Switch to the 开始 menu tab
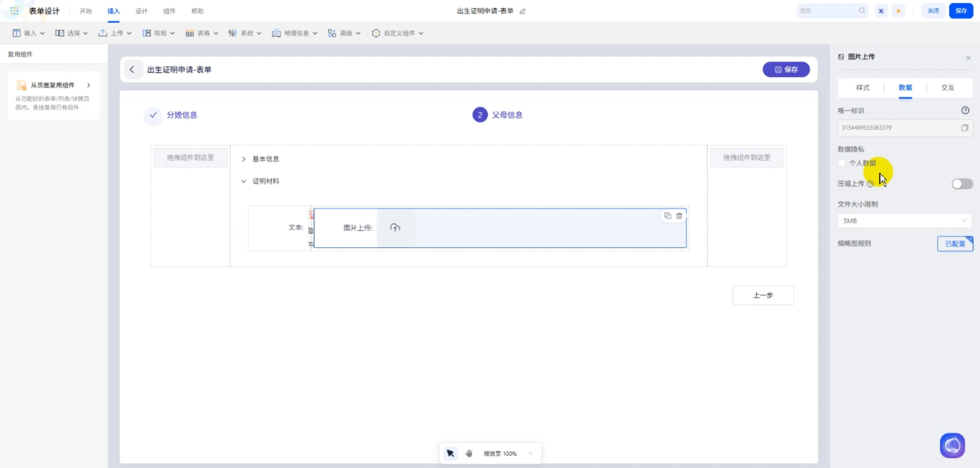 click(86, 11)
